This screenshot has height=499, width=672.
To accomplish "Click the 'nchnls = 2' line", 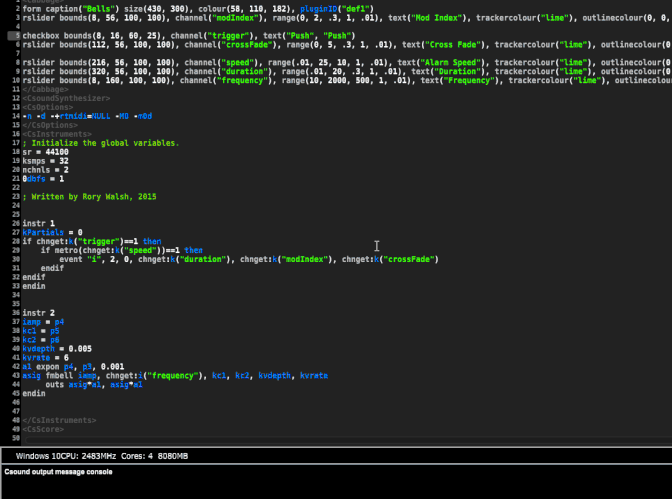I will (x=45, y=170).
